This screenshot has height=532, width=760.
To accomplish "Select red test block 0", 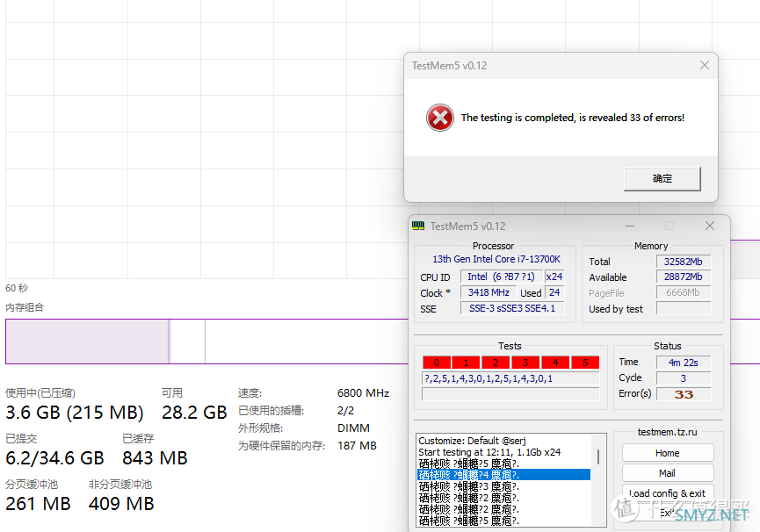I will (x=436, y=363).
